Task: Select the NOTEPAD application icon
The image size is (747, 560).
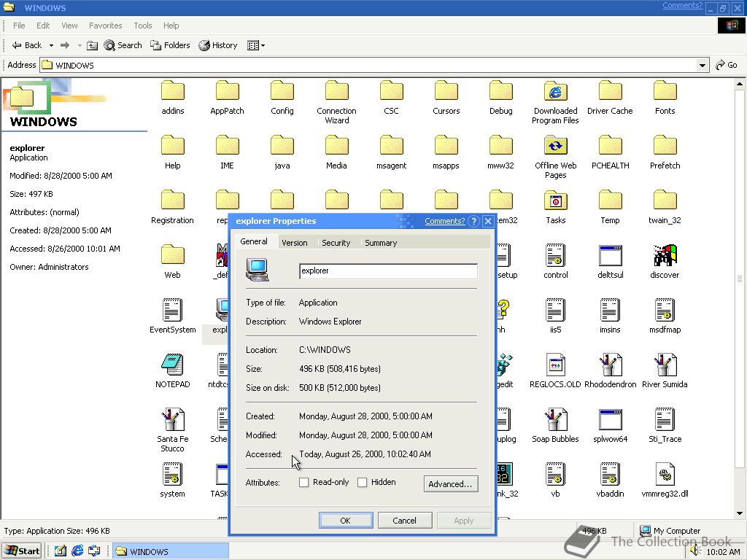Action: [x=172, y=365]
